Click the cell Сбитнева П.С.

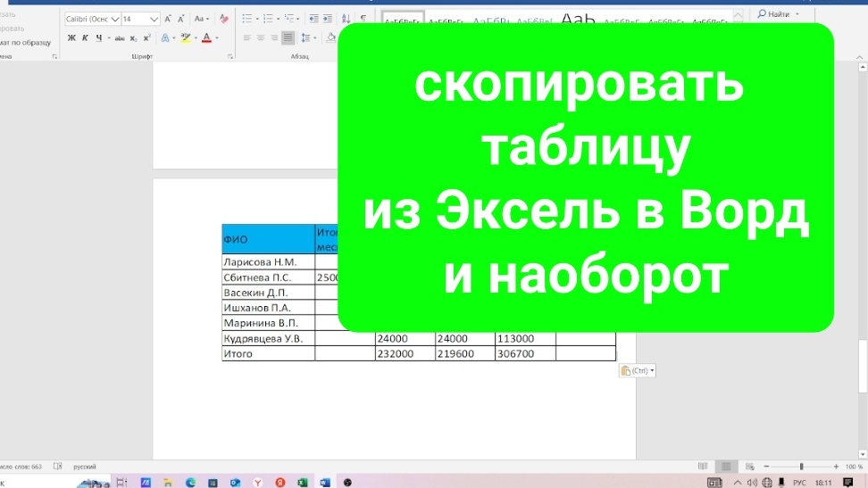269,277
